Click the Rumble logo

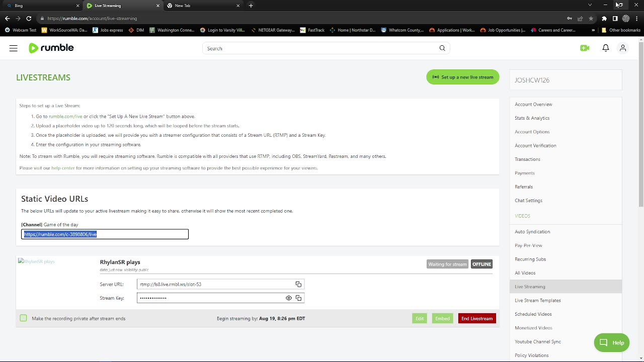51,48
